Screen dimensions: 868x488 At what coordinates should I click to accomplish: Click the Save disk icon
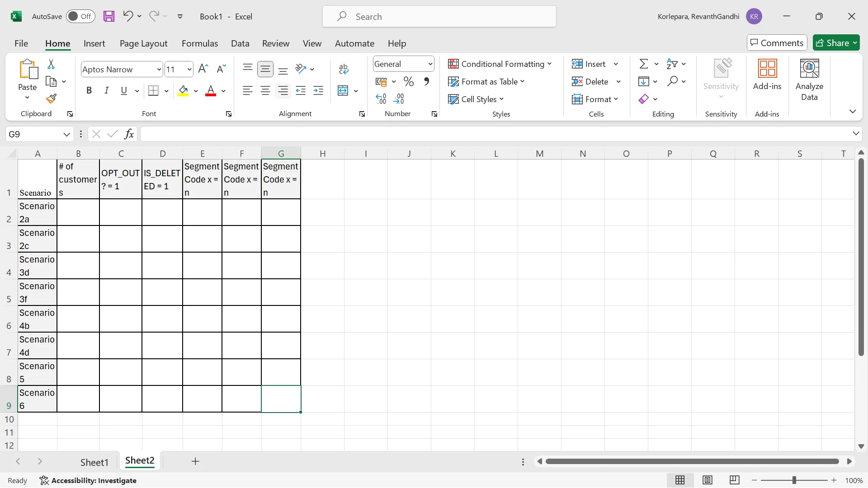(109, 17)
